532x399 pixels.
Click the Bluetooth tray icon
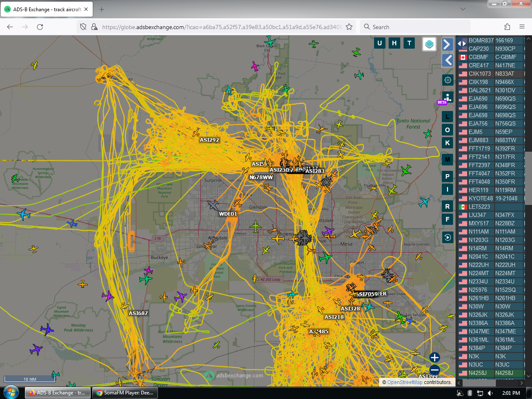pos(470,393)
